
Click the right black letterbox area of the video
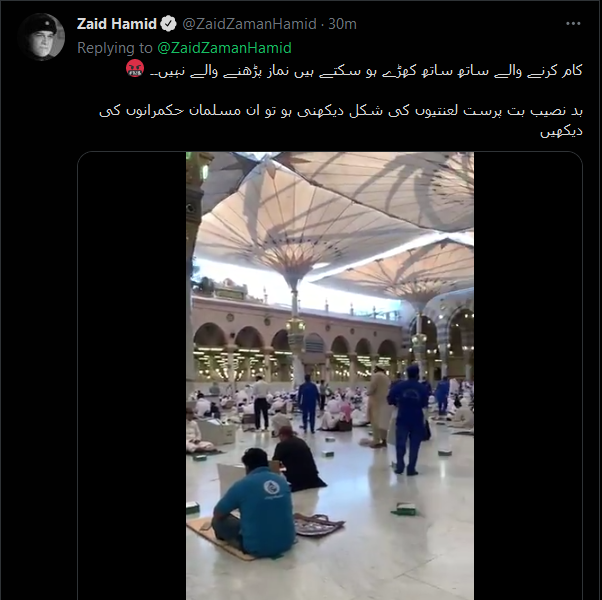pyautogui.click(x=528, y=375)
